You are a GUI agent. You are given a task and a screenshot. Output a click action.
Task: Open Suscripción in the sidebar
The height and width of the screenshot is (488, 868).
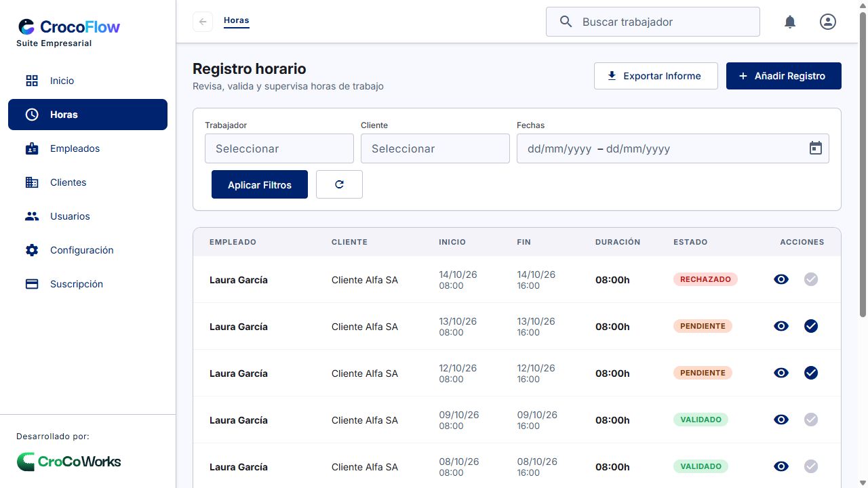click(x=87, y=284)
